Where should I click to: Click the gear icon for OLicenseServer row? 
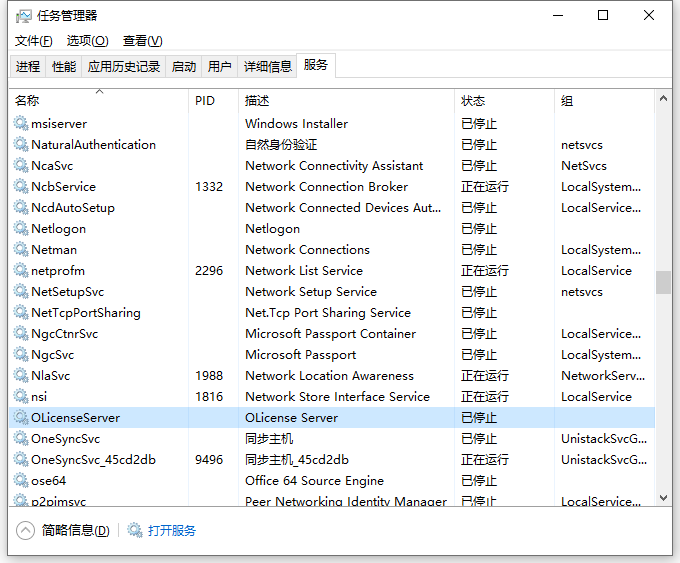(21, 417)
